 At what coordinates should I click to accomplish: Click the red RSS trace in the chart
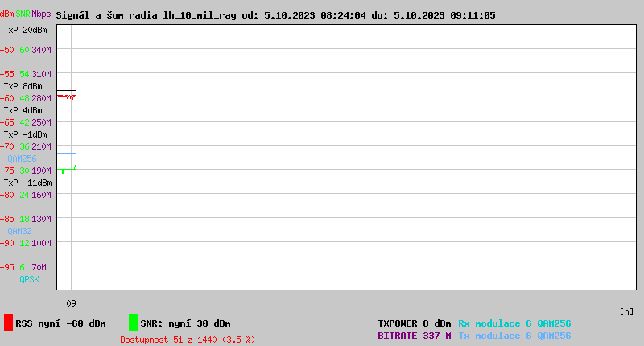click(x=67, y=97)
